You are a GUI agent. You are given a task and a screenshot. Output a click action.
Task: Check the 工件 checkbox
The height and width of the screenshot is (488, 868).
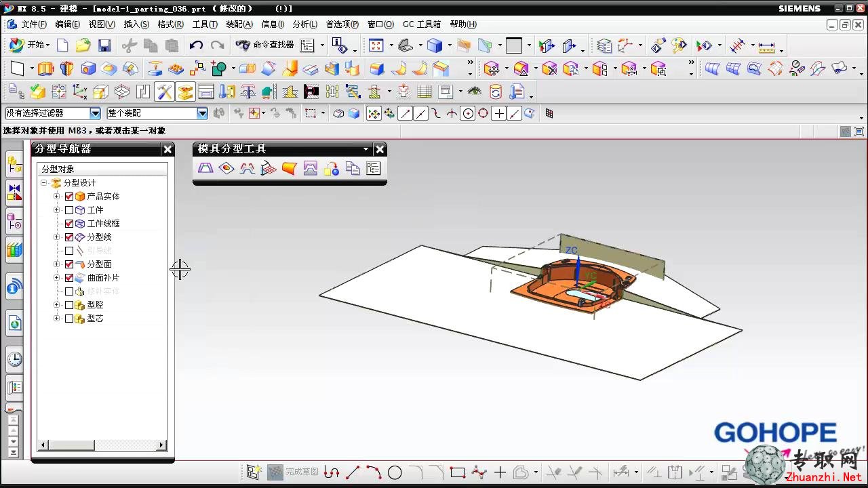(69, 210)
